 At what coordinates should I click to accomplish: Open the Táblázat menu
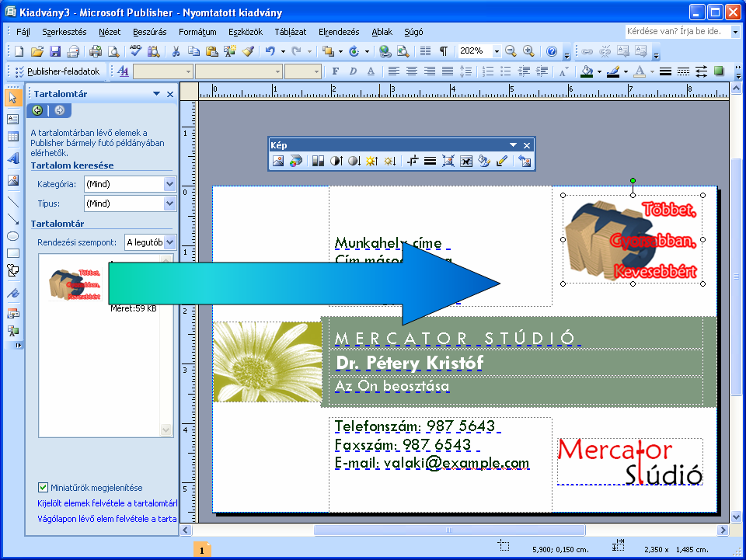click(290, 32)
